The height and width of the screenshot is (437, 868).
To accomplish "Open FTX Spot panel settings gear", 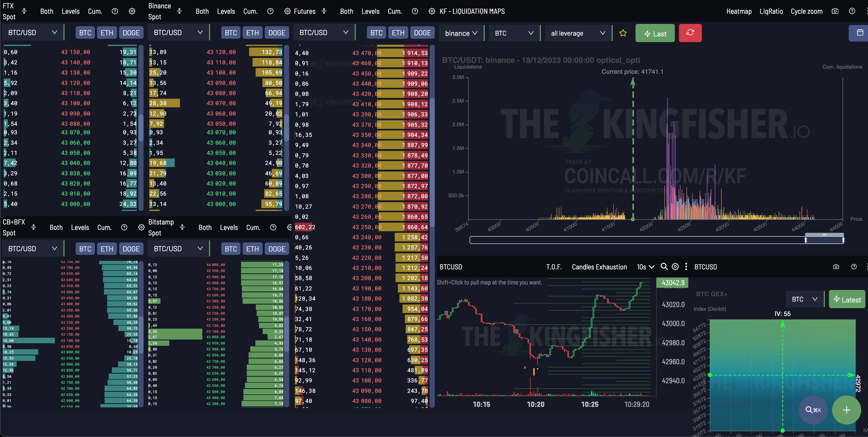I will [132, 11].
